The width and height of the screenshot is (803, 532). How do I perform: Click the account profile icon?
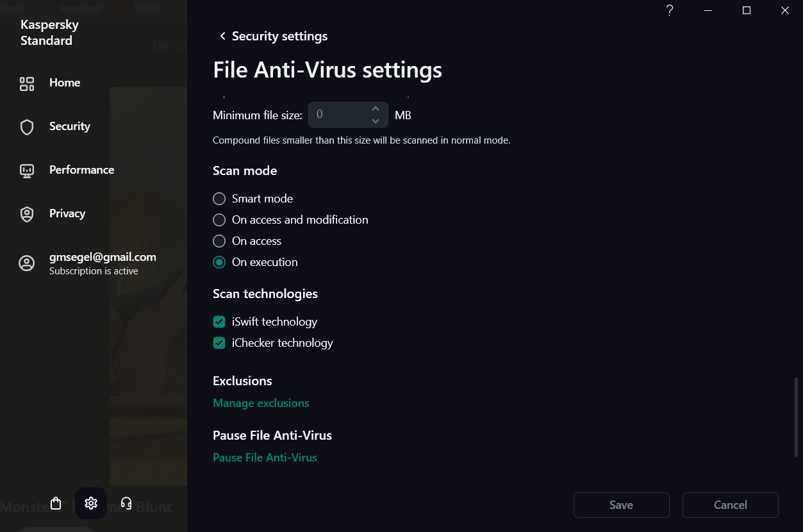pyautogui.click(x=27, y=263)
